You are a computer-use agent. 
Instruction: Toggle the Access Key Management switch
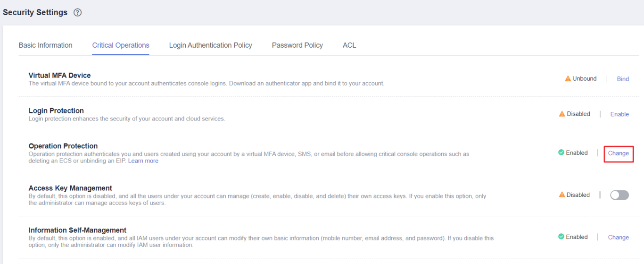[619, 195]
